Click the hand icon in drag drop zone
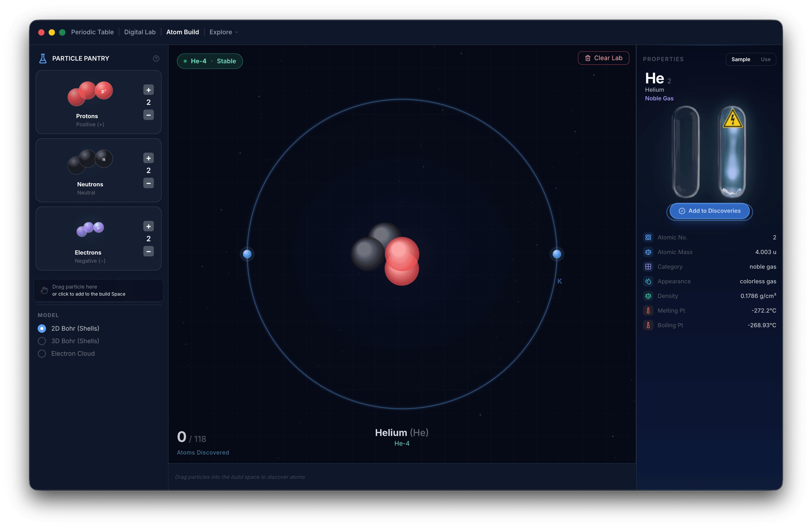The image size is (812, 529). click(44, 290)
